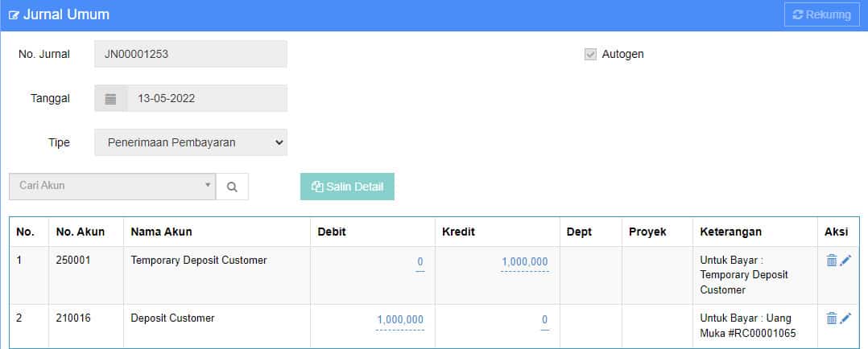Click the Tanggal date field 13-05-2022
The image size is (868, 349).
(206, 99)
